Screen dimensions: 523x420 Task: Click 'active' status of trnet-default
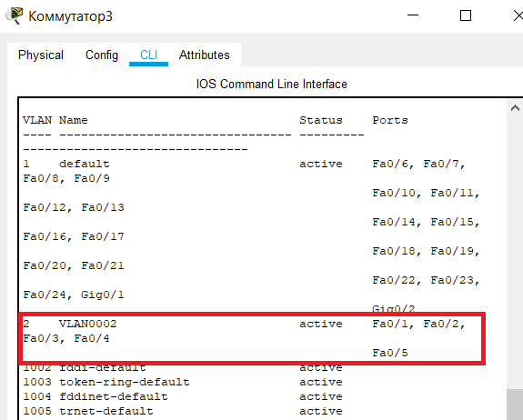tap(321, 411)
